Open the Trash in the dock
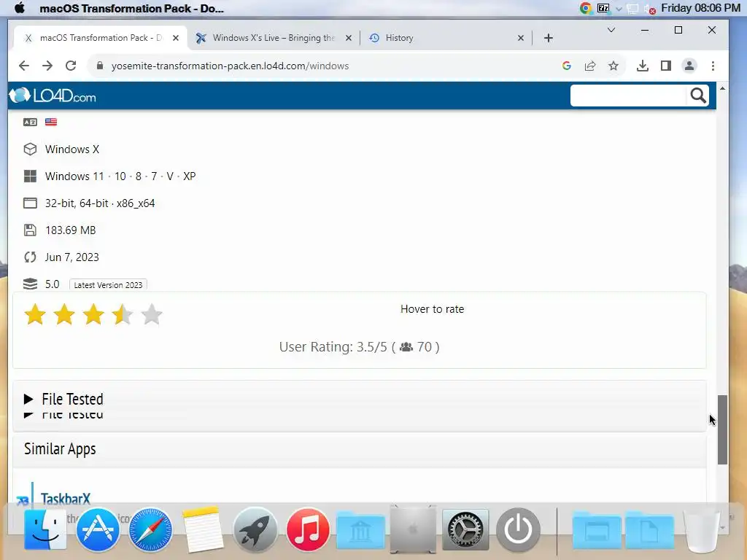The image size is (747, 560). 701,531
